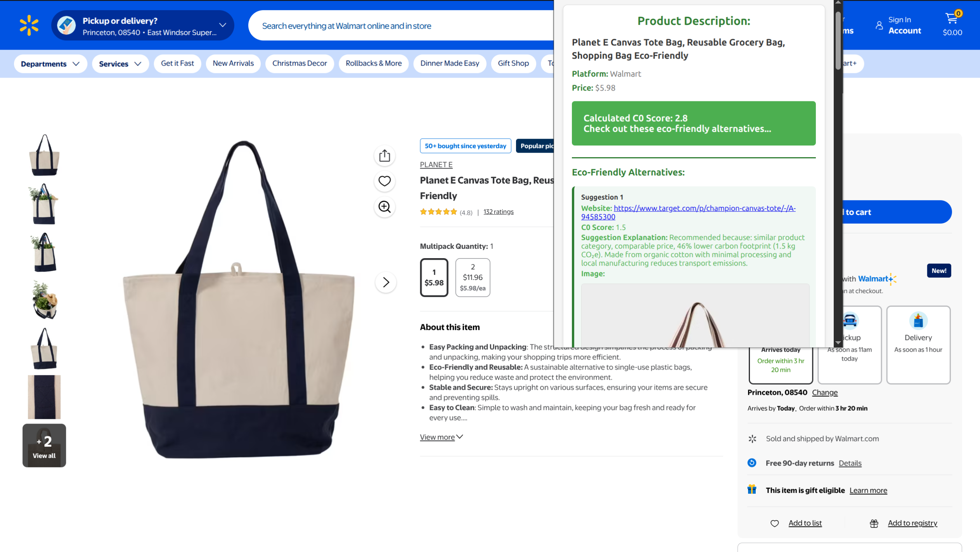The image size is (980, 552).
Task: Open the share product icon
Action: (x=384, y=156)
